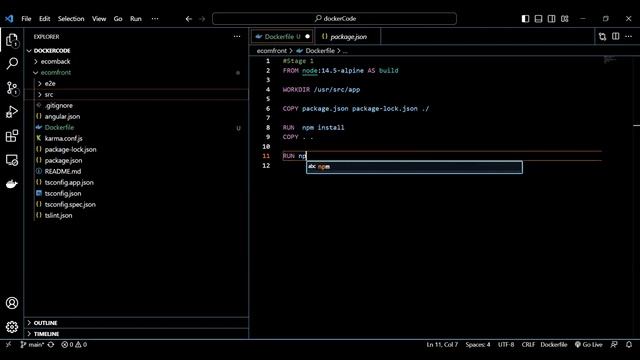Open the Run and Debug view
Screen dimensions: 640x360
point(12,112)
